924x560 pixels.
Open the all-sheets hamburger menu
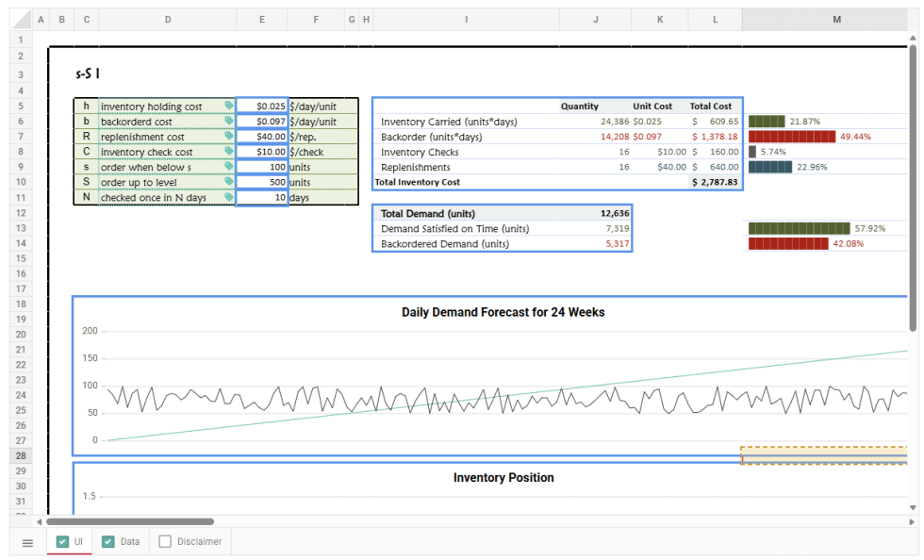pos(27,543)
